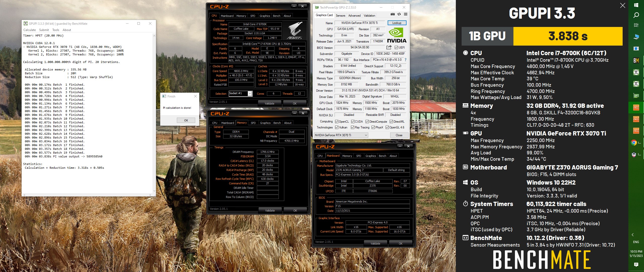Click the ENG input language indicator
Image resolution: width=644 pixels, height=272 pixels.
[636, 242]
